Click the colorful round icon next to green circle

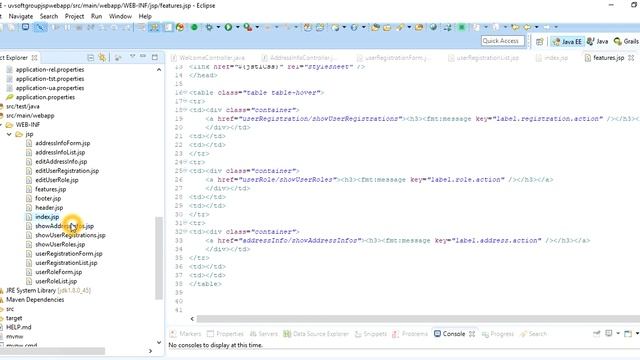180,27
